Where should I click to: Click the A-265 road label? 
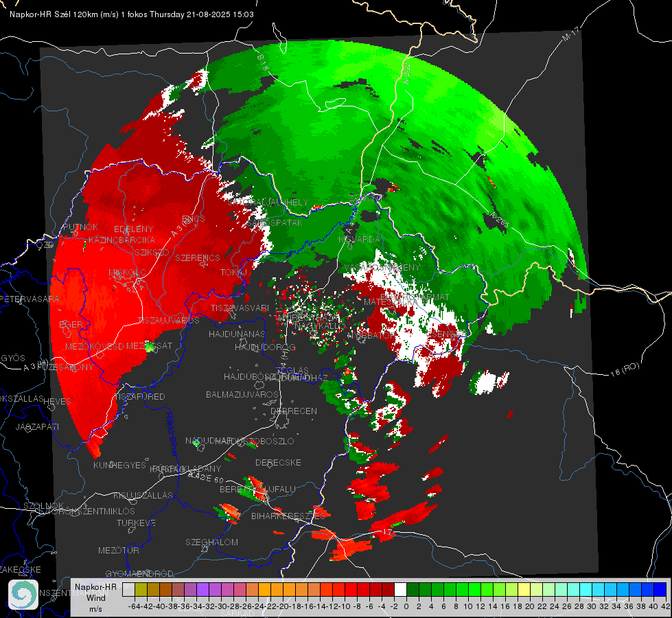point(499,220)
